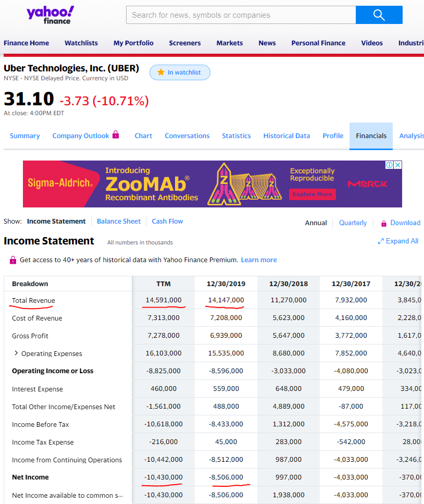Toggle the In watchlist button

[180, 72]
